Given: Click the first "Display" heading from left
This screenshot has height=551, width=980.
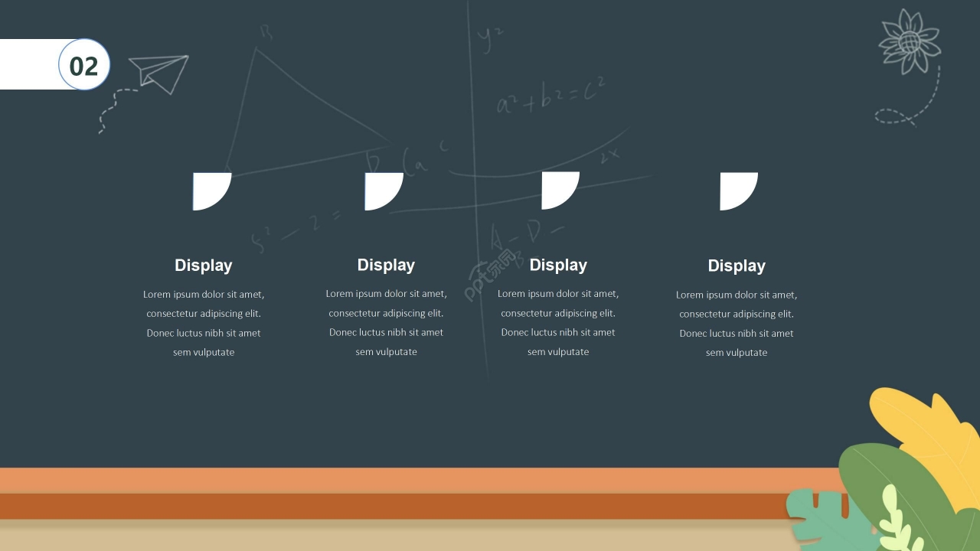Looking at the screenshot, I should pyautogui.click(x=204, y=266).
